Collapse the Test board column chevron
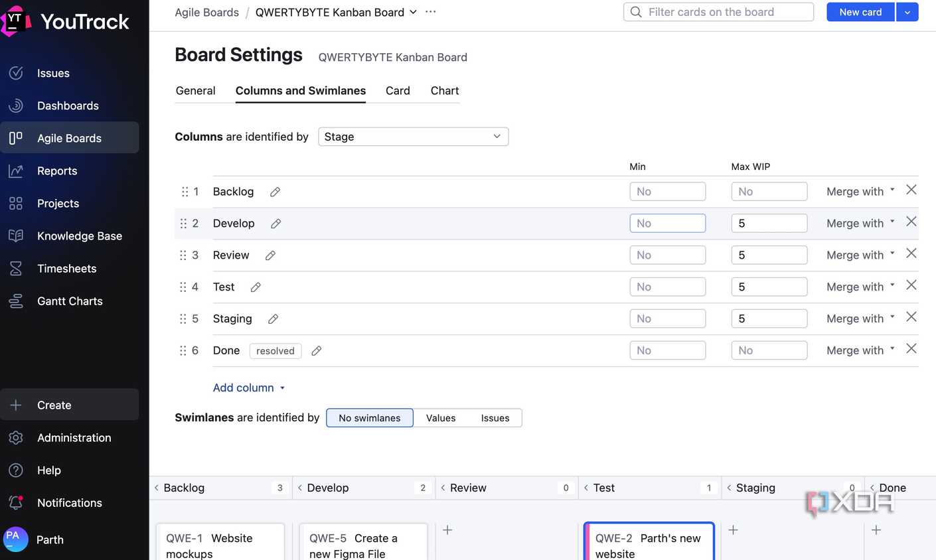Screen dimensions: 936x560 point(586,488)
